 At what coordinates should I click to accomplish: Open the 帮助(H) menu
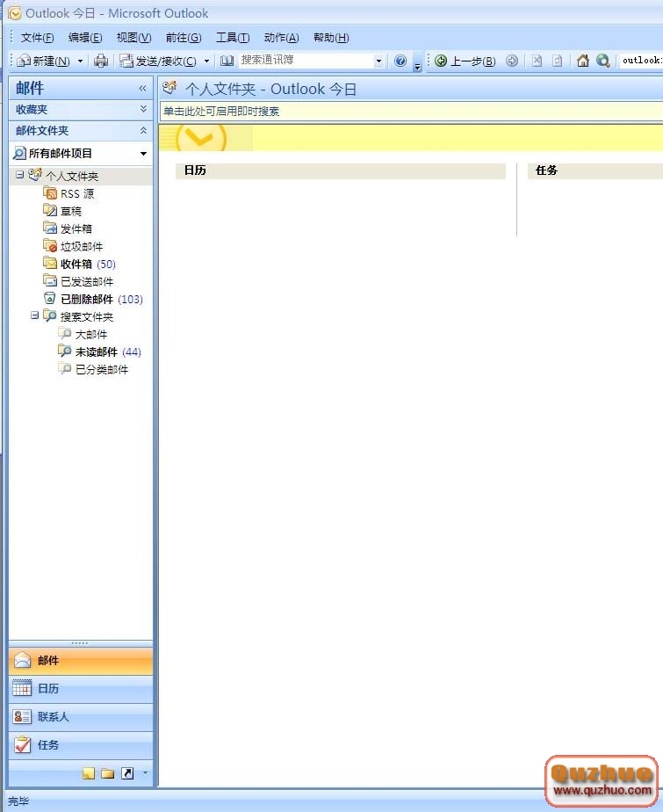331,37
